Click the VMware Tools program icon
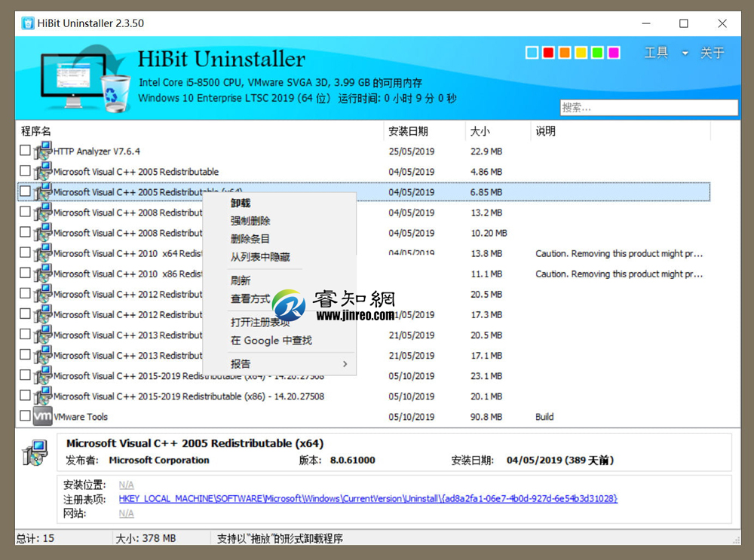Viewport: 754px width, 560px height. (x=42, y=416)
